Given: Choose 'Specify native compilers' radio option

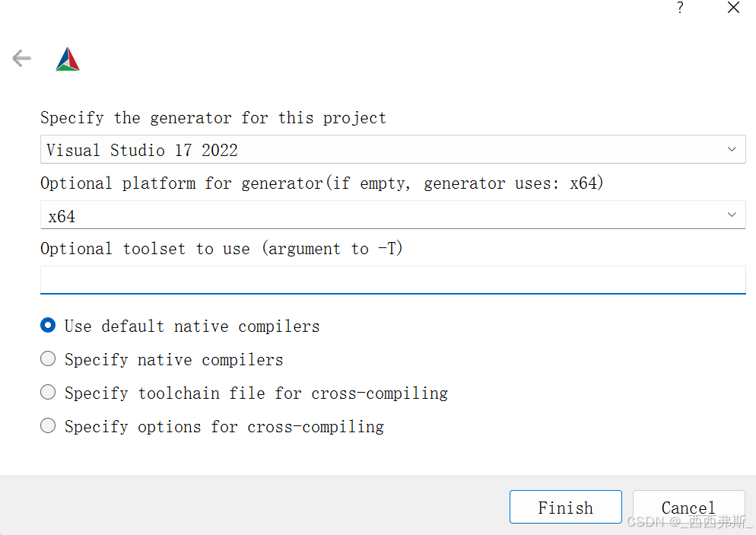Looking at the screenshot, I should coord(48,359).
